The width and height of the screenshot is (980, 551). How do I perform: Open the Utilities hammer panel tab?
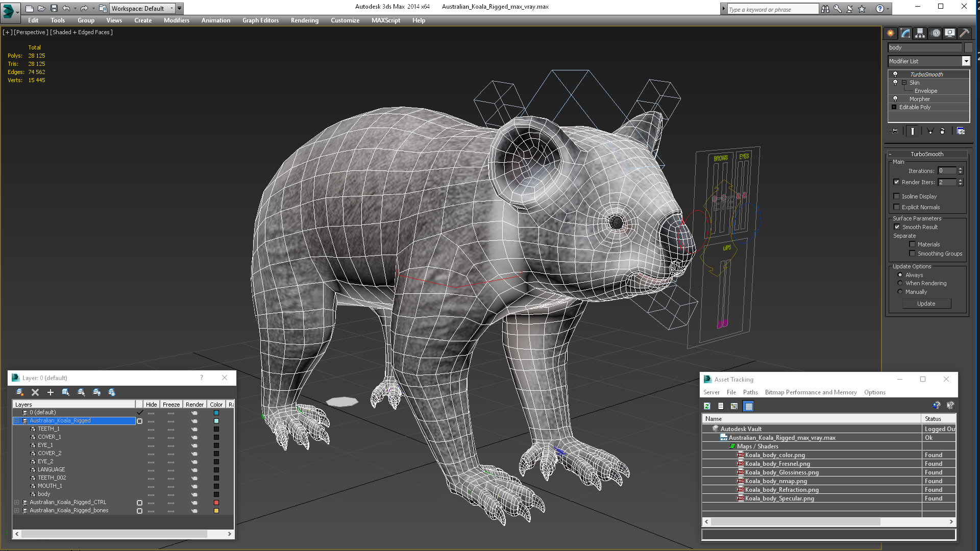click(964, 33)
